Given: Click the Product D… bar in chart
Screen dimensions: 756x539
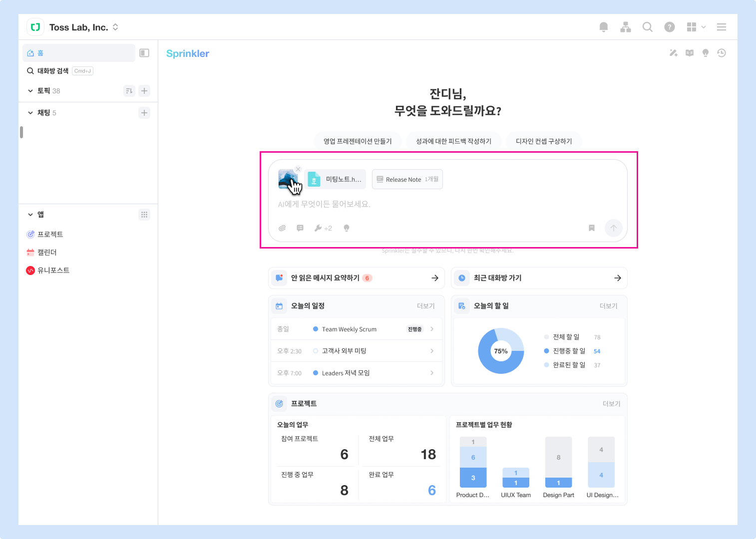Looking at the screenshot, I should pyautogui.click(x=473, y=462).
